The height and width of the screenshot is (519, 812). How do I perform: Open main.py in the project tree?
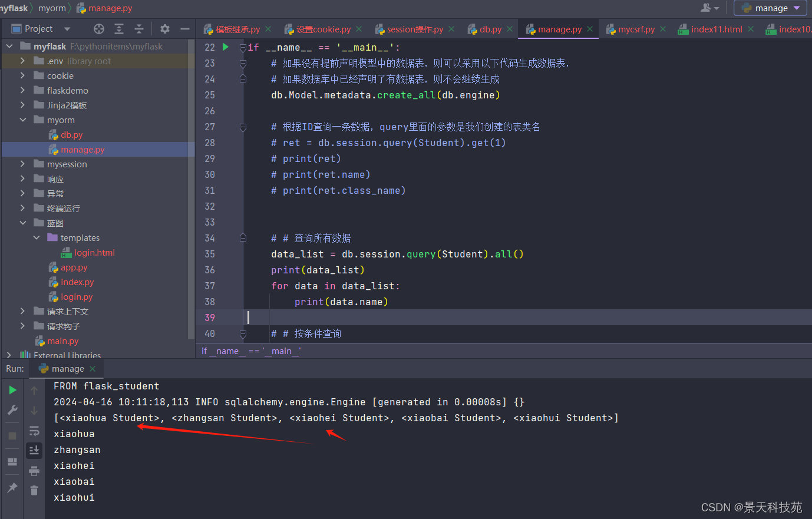[x=62, y=341]
